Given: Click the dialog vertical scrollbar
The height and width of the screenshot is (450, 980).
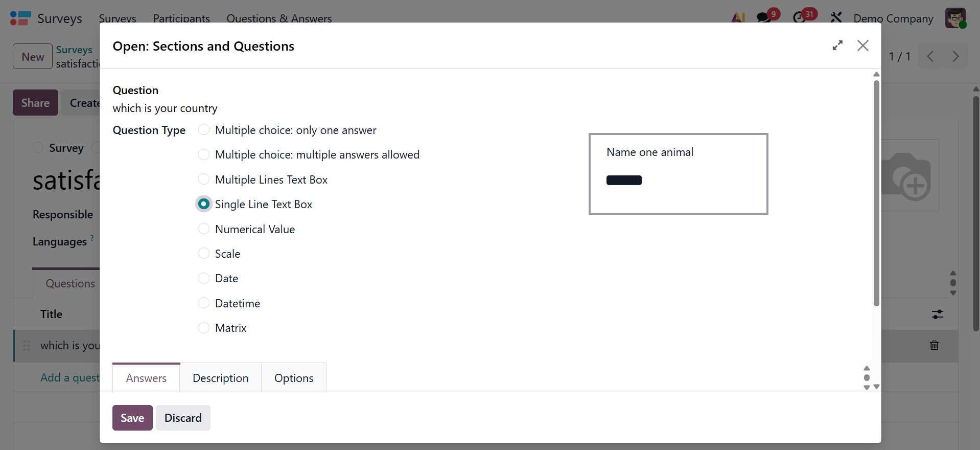Looking at the screenshot, I should click(876, 194).
